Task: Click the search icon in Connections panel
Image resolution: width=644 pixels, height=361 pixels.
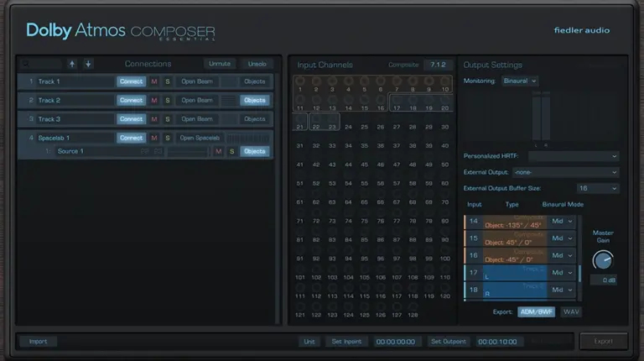Action: click(26, 64)
